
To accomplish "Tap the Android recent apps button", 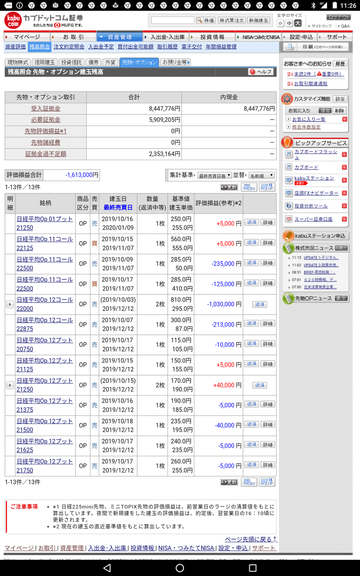I will (x=252, y=568).
